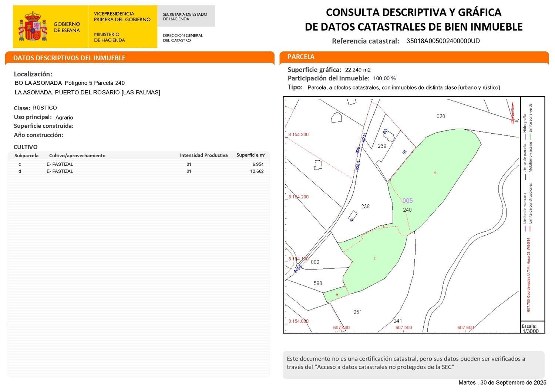
Task: Click the red north arrow on map
Action: (513, 113)
